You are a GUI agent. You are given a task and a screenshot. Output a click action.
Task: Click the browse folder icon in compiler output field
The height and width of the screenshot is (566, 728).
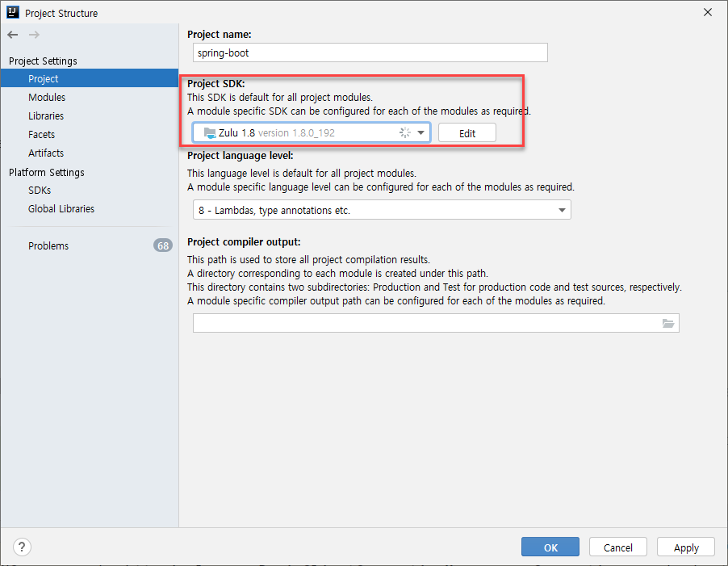668,323
